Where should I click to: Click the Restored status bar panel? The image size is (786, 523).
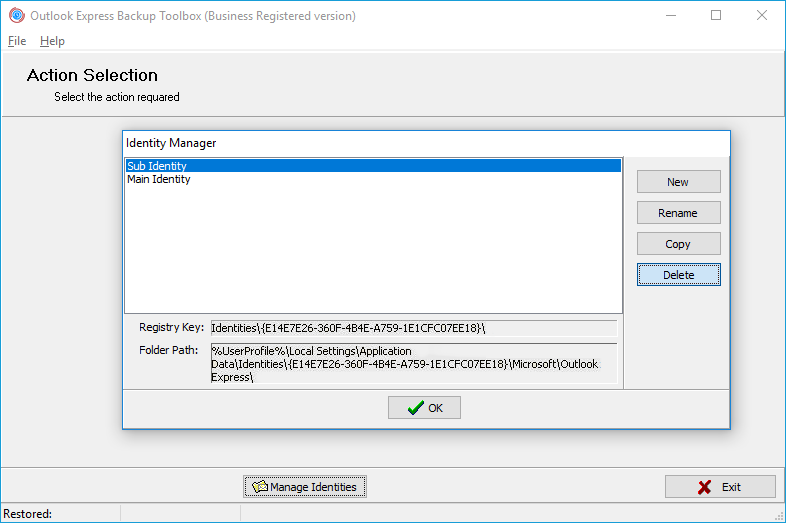[x=60, y=514]
